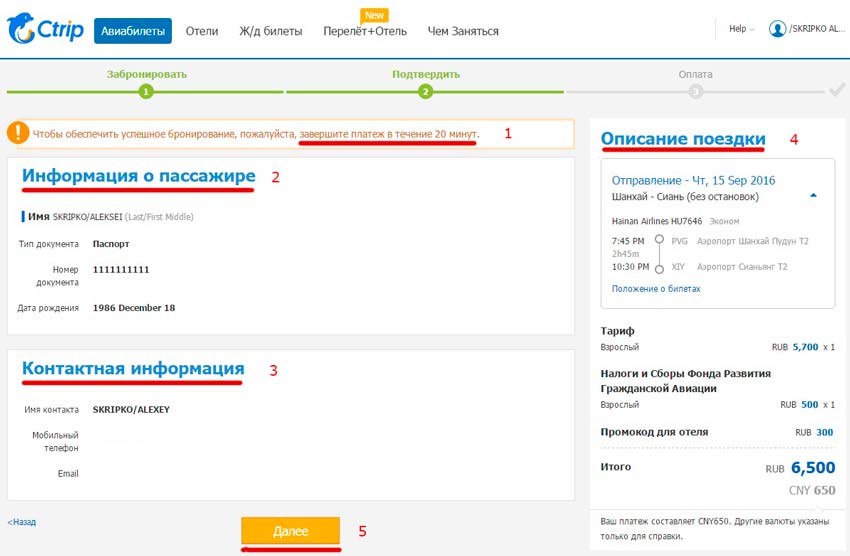Viewport: 850px width, 556px height.
Task: Click the tax amount 500
Action: (809, 404)
